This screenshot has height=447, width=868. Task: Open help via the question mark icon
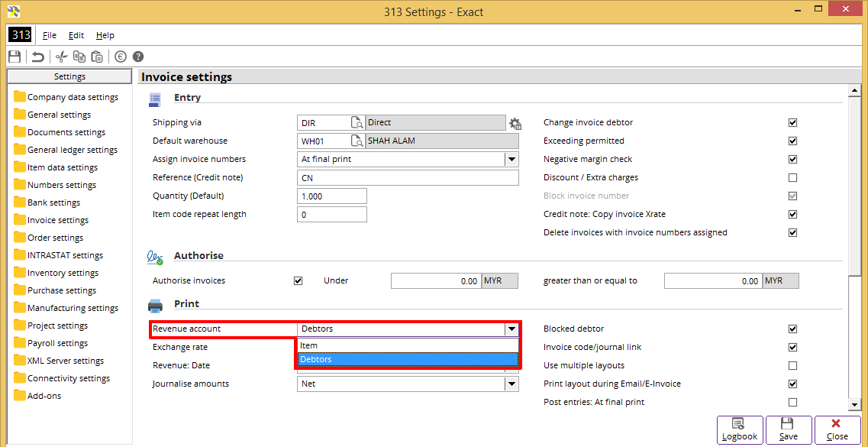(138, 57)
